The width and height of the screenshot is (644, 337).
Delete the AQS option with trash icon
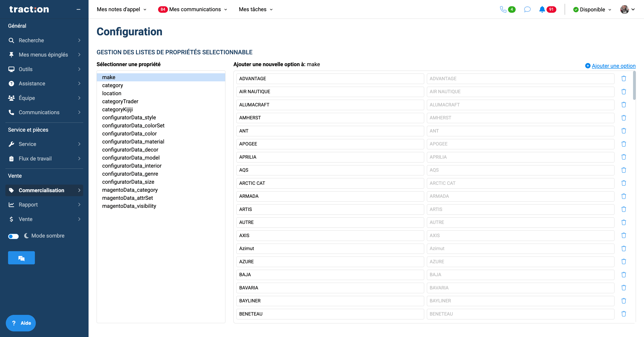(623, 170)
